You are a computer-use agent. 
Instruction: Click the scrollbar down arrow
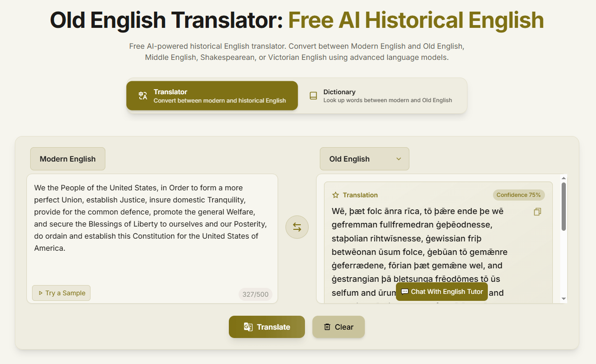click(x=564, y=299)
